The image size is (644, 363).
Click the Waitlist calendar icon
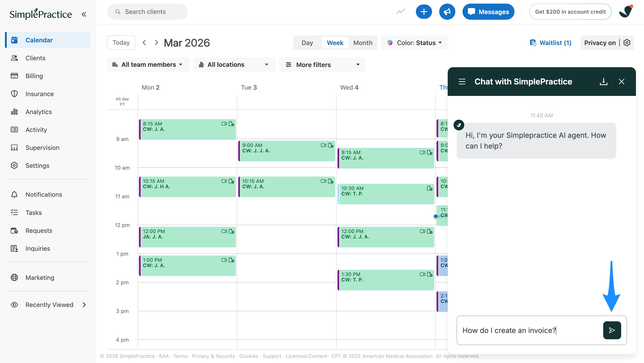tap(533, 43)
